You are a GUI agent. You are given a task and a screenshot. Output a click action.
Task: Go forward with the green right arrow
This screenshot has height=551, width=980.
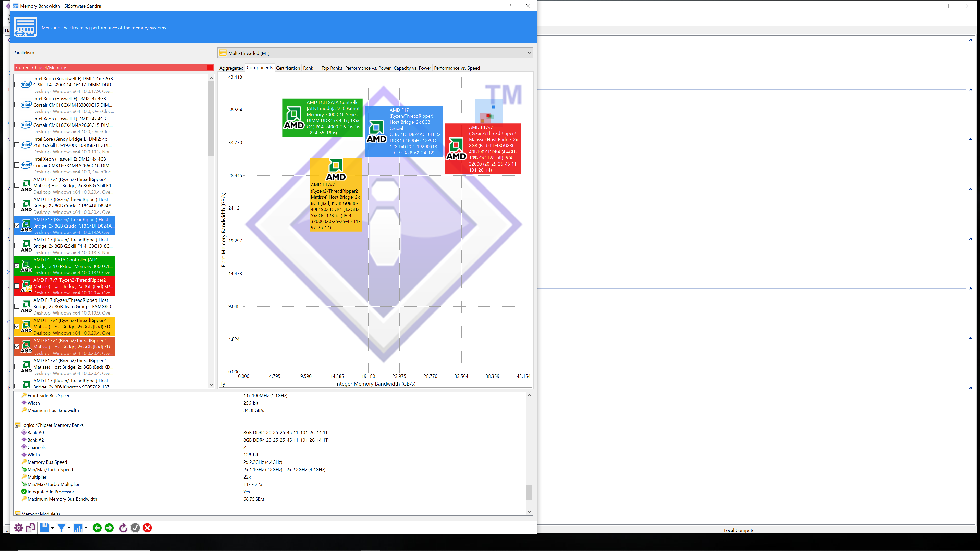[x=109, y=528]
